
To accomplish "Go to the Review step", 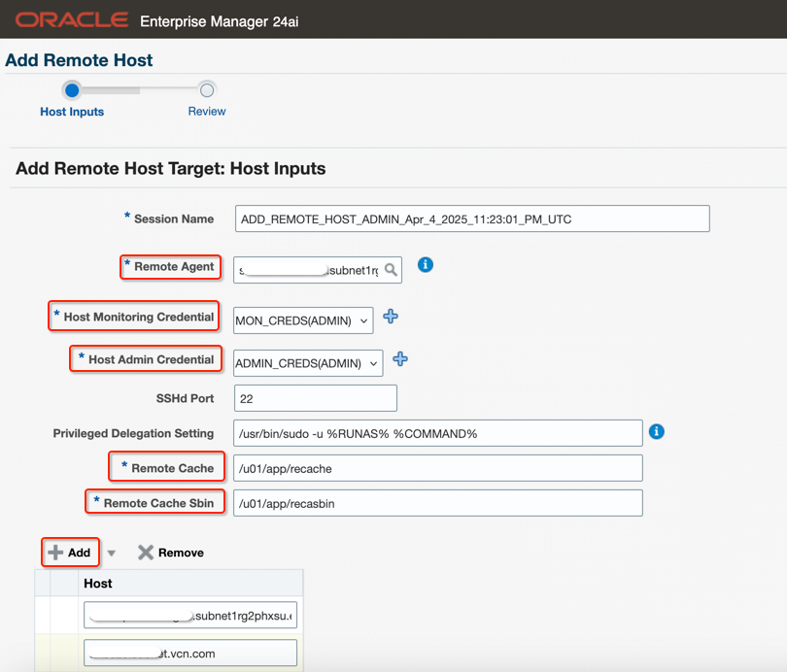I will [207, 91].
